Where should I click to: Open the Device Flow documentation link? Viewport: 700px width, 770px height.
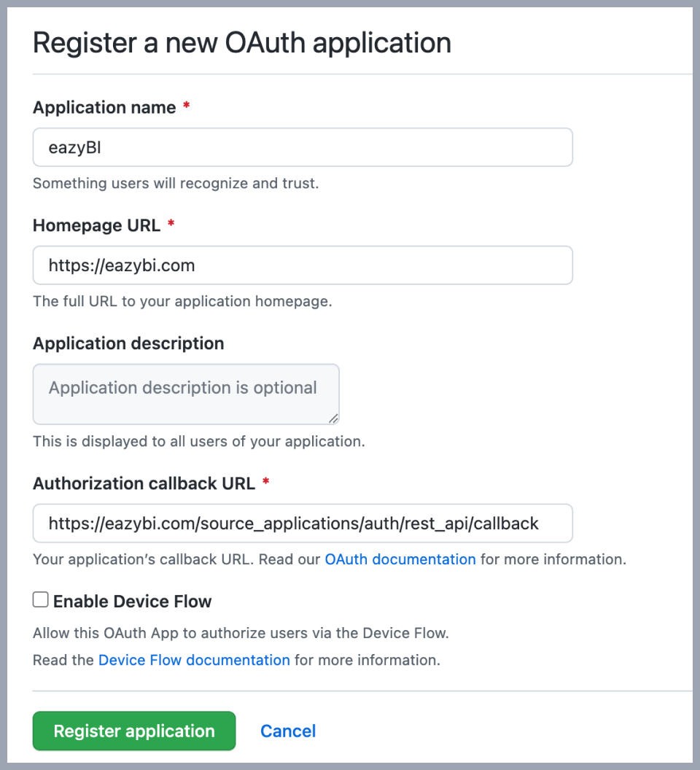pos(194,660)
